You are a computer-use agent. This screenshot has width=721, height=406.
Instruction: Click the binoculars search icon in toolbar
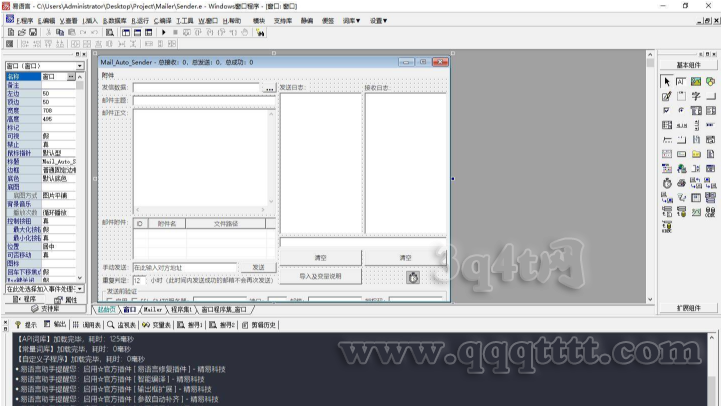point(260,32)
